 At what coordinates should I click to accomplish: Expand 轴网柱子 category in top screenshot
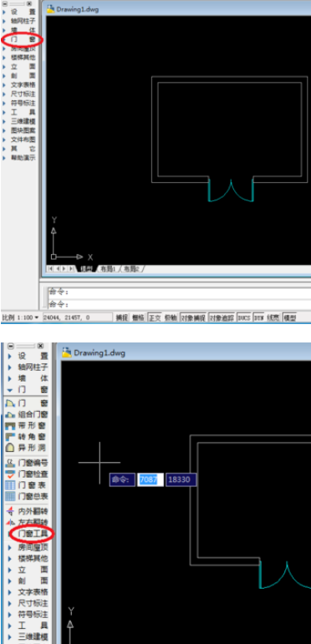19,22
